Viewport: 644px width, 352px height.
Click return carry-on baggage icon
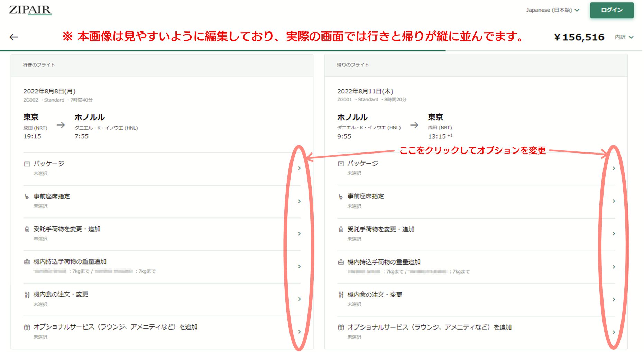point(341,262)
